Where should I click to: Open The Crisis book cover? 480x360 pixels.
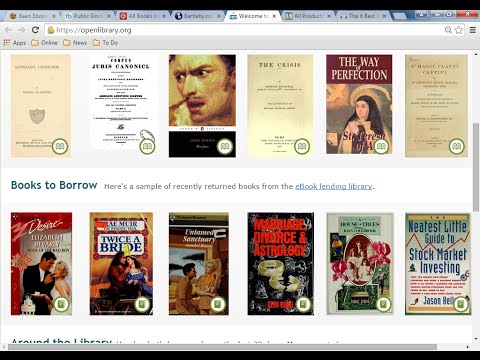(x=280, y=106)
